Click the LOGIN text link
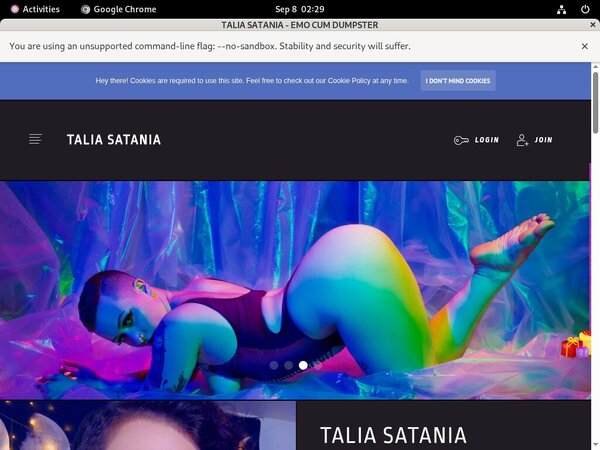 pyautogui.click(x=487, y=140)
